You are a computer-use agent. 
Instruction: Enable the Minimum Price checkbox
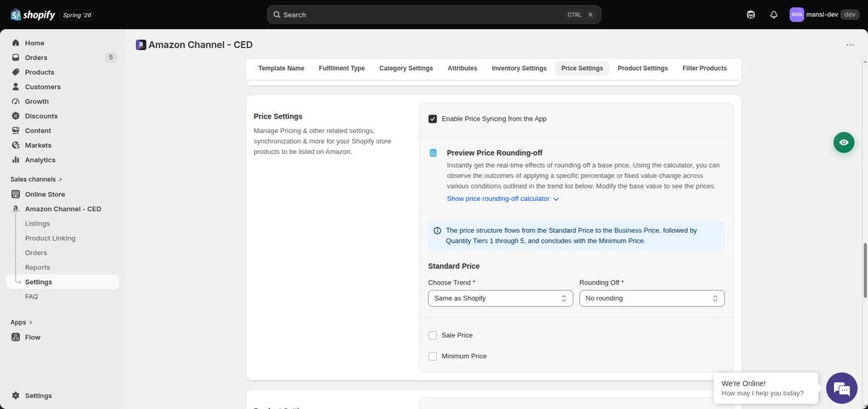tap(433, 356)
